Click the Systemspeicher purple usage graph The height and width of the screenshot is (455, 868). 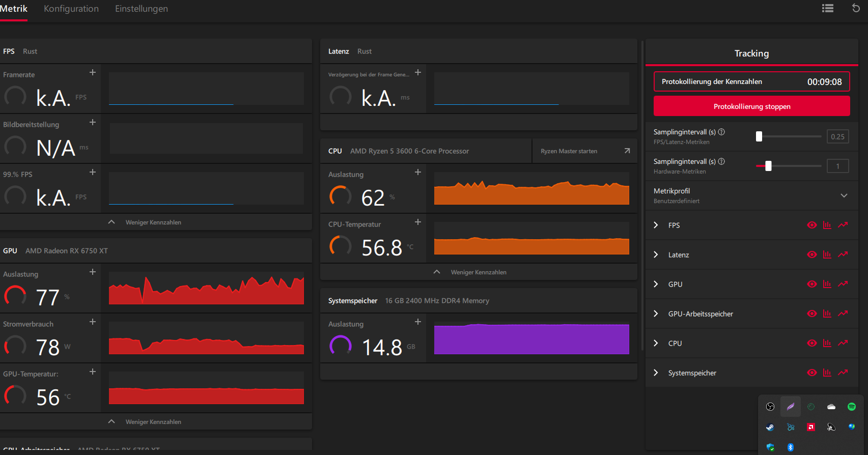[x=531, y=338]
